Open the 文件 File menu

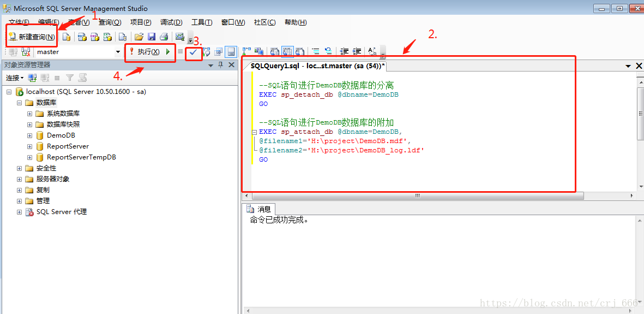(x=19, y=22)
